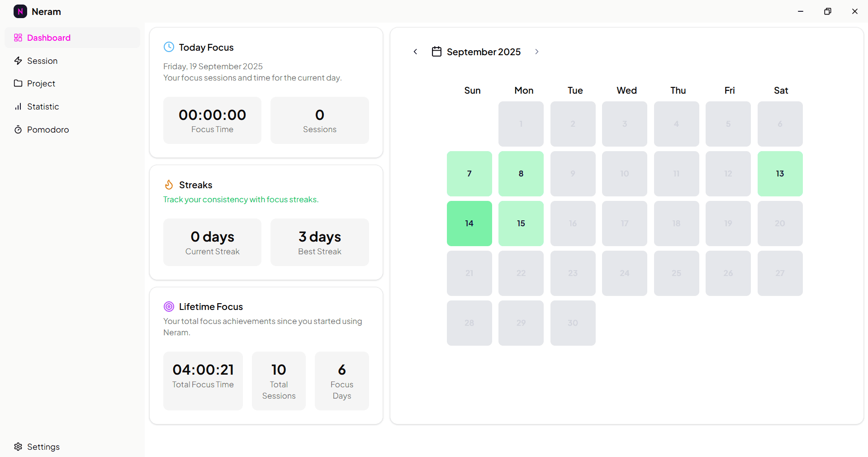
Task: Maximize or restore the Neram window
Action: [827, 11]
